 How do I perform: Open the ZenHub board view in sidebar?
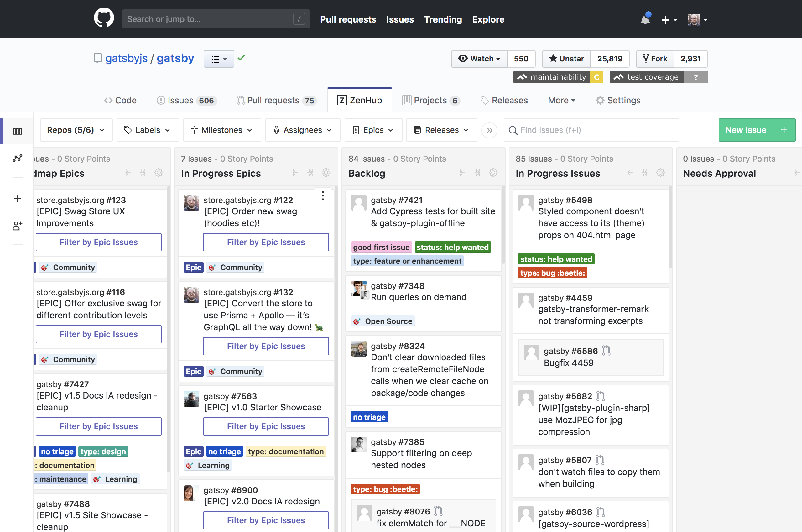coord(17,131)
